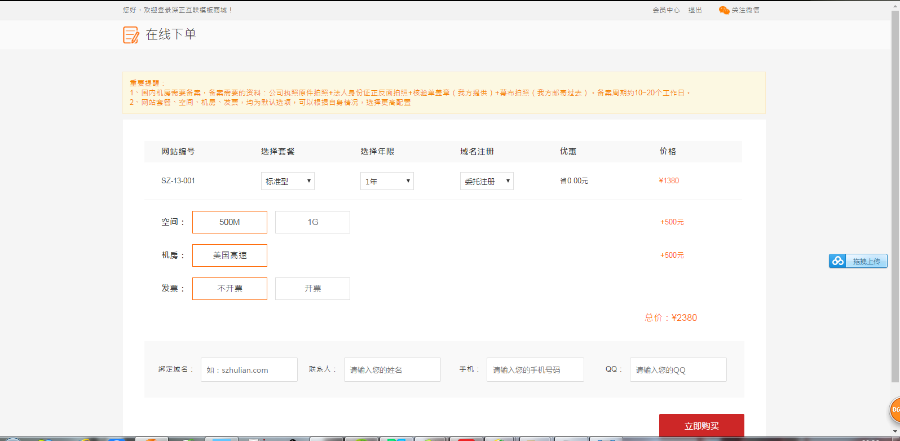Click the +500元 in the 机房 row
This screenshot has height=441, width=900.
pos(672,255)
